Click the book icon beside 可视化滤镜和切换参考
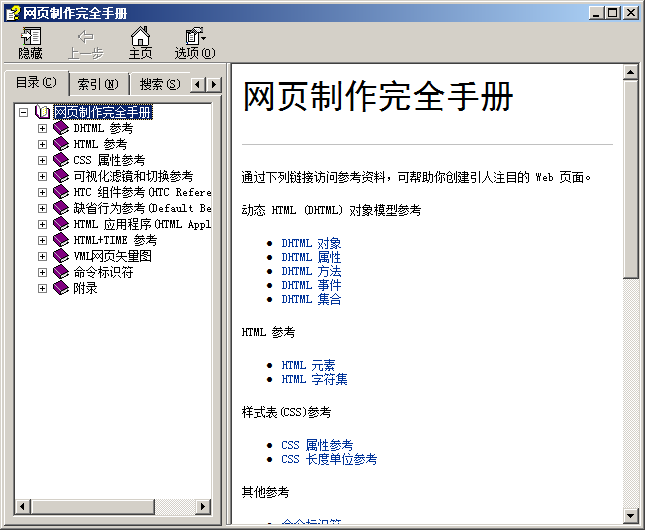Image resolution: width=645 pixels, height=530 pixels. click(61, 176)
